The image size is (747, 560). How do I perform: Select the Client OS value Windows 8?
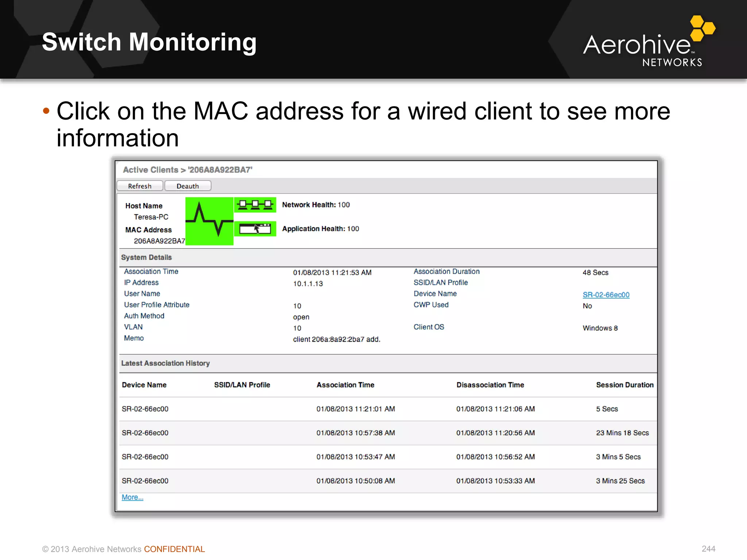point(600,328)
